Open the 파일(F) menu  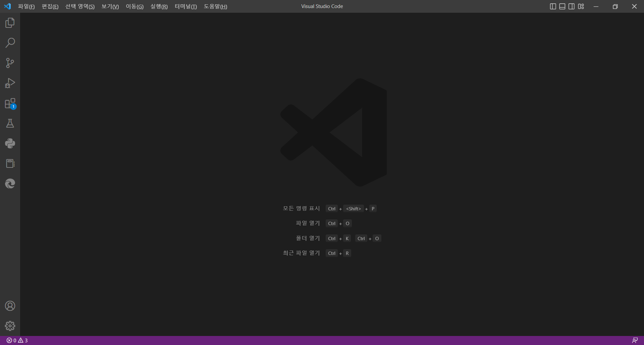26,6
